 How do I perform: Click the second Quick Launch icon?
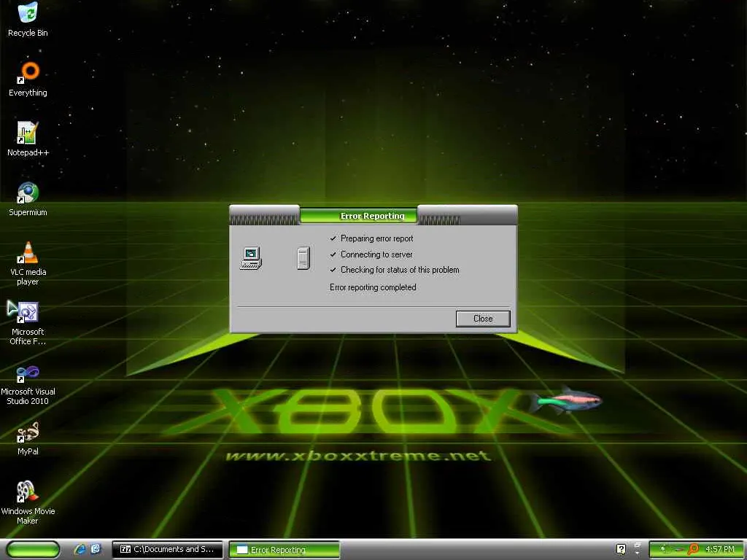(x=96, y=550)
